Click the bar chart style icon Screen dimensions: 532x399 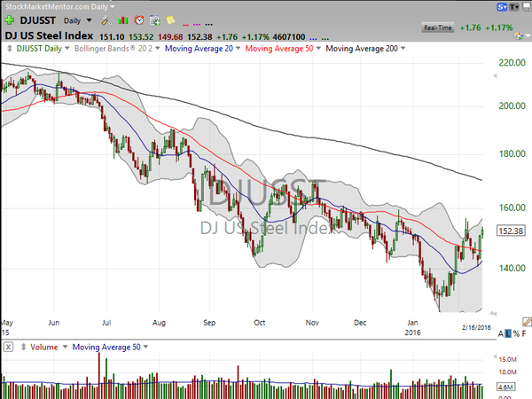pos(123,20)
